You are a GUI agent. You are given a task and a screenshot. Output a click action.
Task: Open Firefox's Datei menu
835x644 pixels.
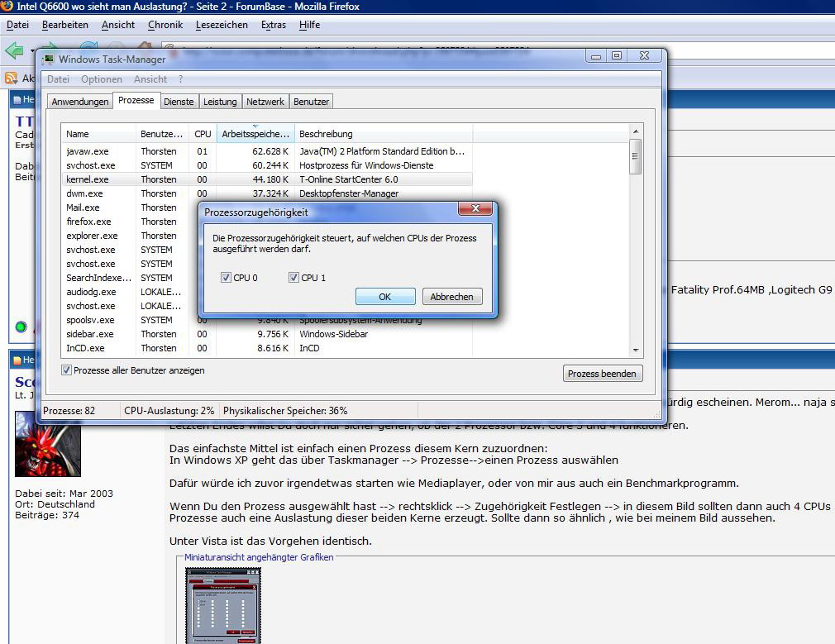tap(17, 25)
